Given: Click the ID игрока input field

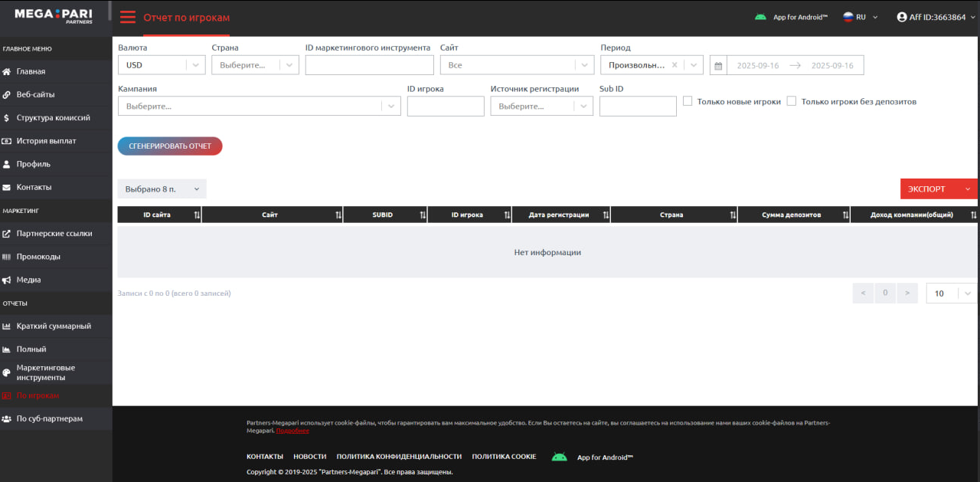Looking at the screenshot, I should coord(445,107).
